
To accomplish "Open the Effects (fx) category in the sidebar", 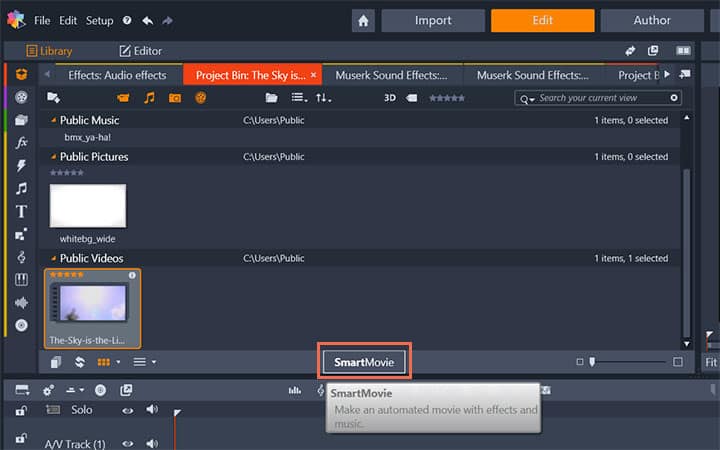I will [x=21, y=142].
